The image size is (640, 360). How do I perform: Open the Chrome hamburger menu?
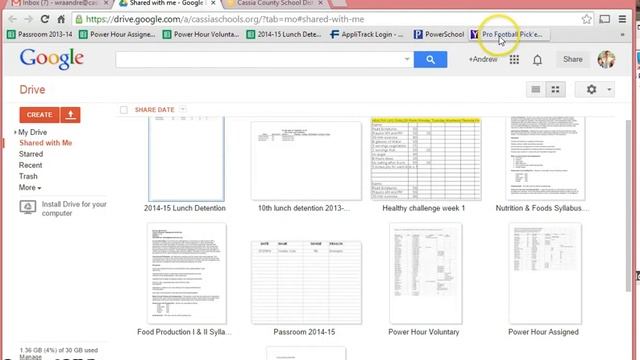(x=622, y=19)
